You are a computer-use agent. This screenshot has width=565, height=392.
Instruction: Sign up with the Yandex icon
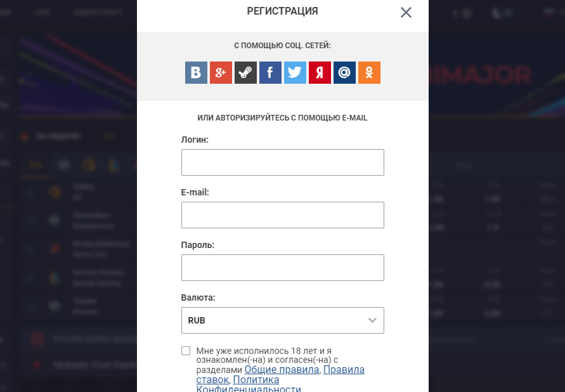point(320,72)
